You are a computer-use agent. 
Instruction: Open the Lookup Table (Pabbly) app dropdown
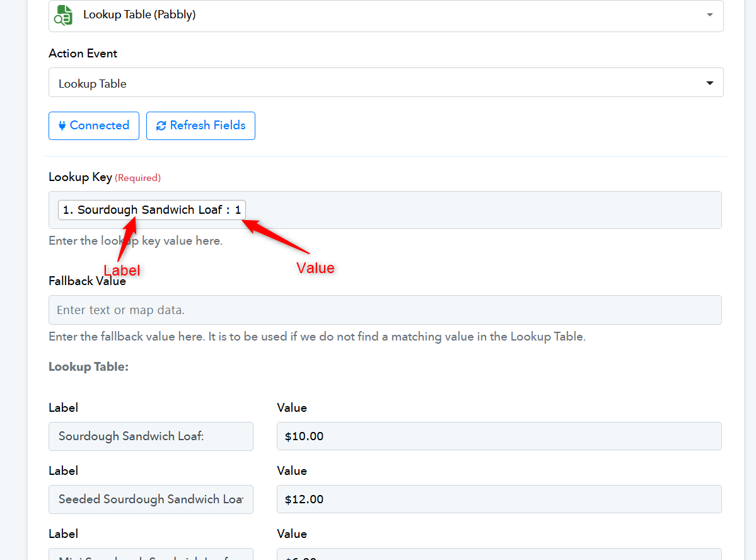[x=386, y=15]
